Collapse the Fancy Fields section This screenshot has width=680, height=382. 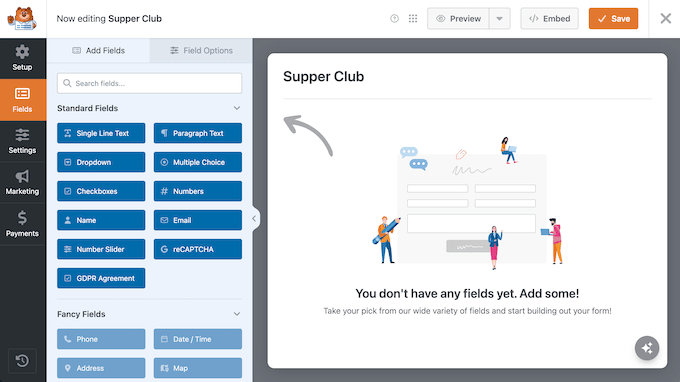[x=236, y=314]
